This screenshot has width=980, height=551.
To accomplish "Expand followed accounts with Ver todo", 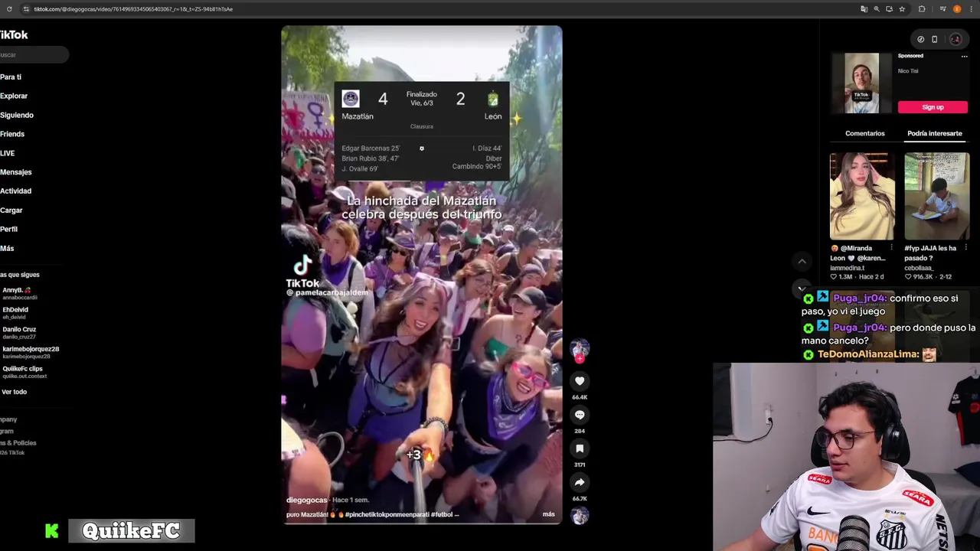I will [x=14, y=392].
